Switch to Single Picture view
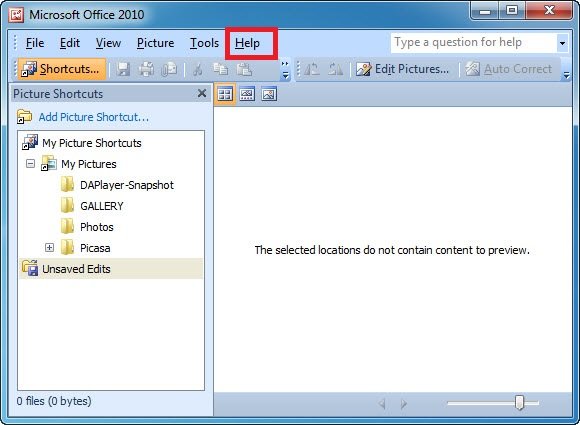The height and width of the screenshot is (425, 580). [x=269, y=94]
